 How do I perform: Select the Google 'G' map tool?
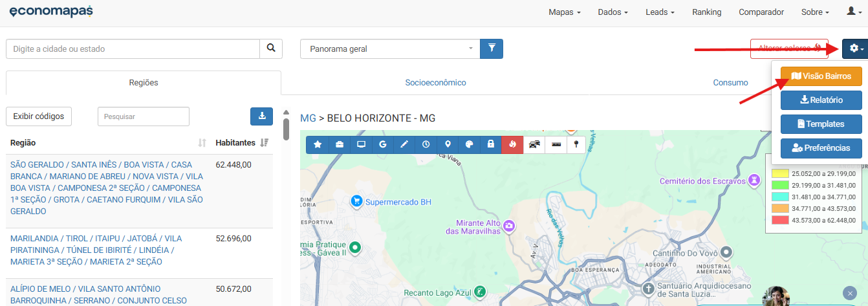pyautogui.click(x=383, y=144)
